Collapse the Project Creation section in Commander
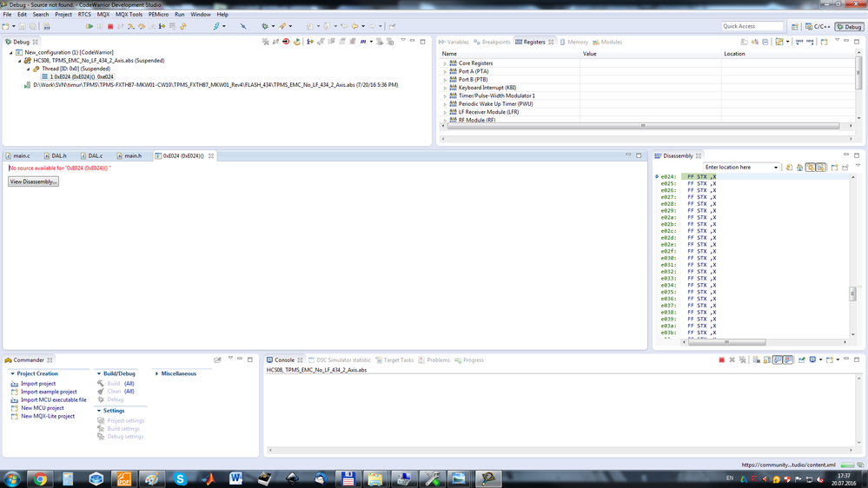The width and height of the screenshot is (868, 488). (x=13, y=373)
